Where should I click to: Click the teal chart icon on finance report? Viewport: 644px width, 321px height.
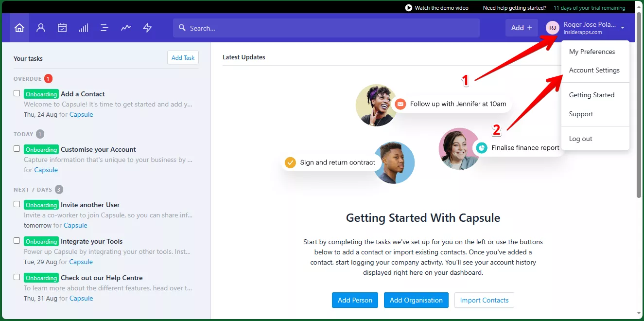coord(482,147)
